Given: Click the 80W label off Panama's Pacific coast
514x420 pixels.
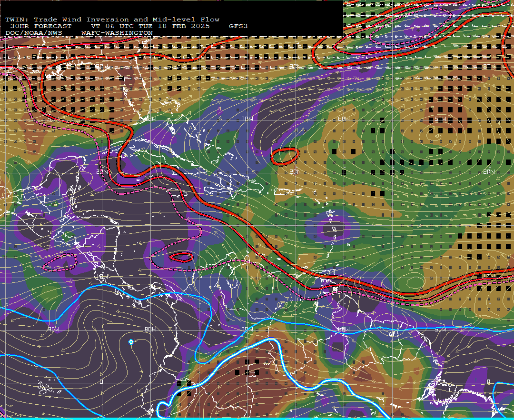Looking at the screenshot, I should tap(151, 329).
